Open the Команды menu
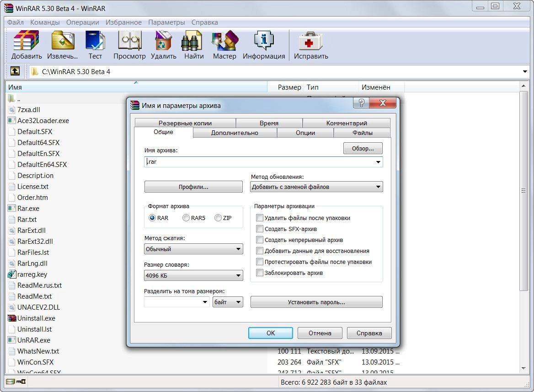Screen dimensions: 534x392 (45, 22)
